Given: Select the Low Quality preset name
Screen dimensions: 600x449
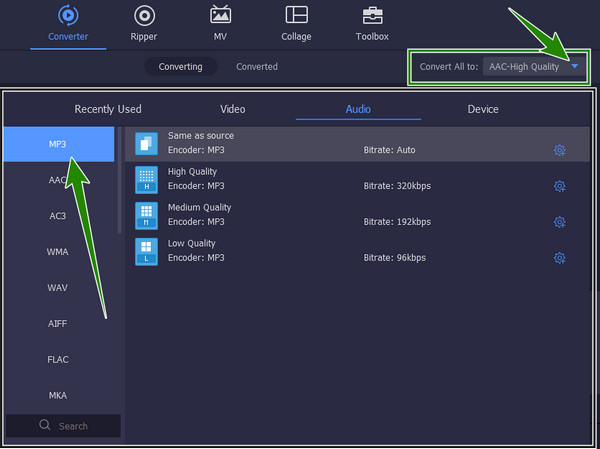Looking at the screenshot, I should coord(191,243).
